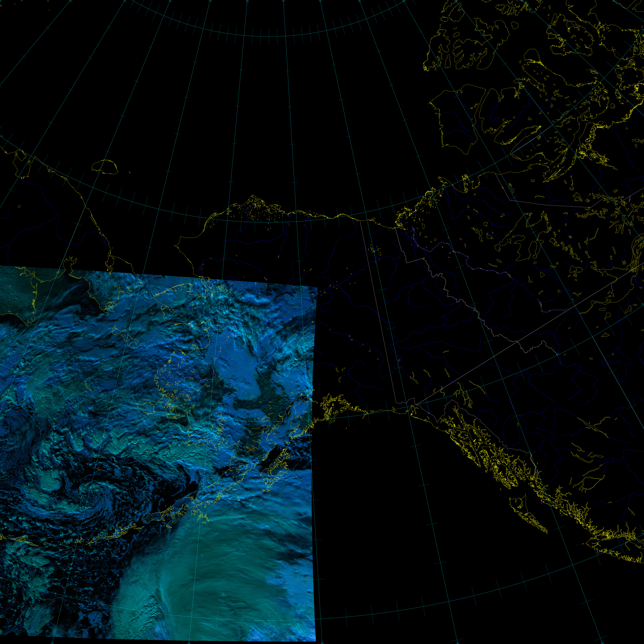The width and height of the screenshot is (644, 644).
Task: Click the 170E longitude grid label
Action: pos(125,1)
